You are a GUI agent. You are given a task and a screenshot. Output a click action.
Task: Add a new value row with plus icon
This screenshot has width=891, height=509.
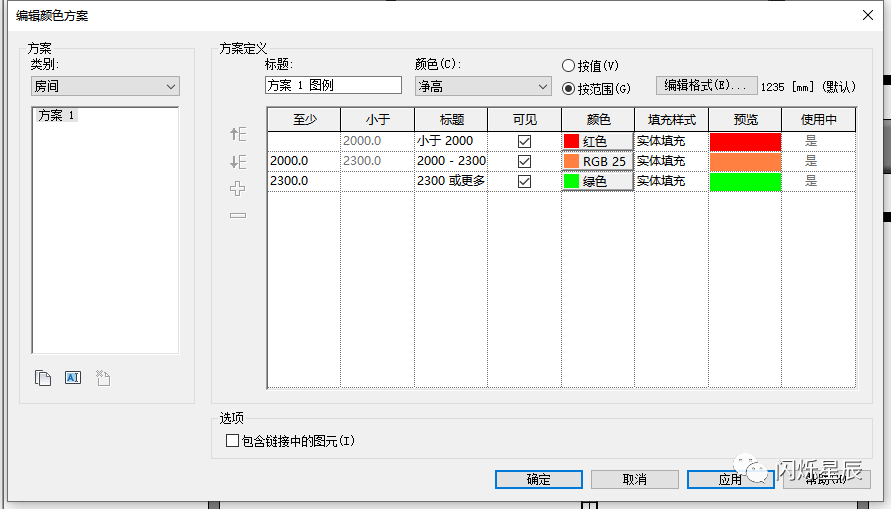coord(238,189)
